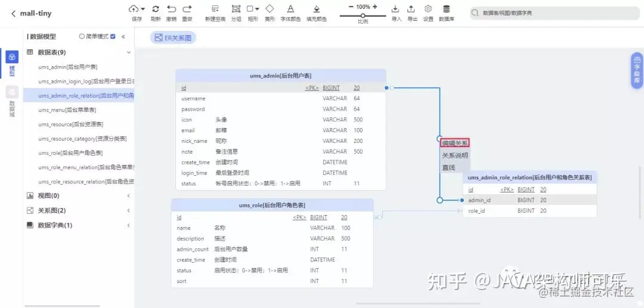Expand the 数据字典(1) section
This screenshot has height=308, width=644.
(129, 226)
